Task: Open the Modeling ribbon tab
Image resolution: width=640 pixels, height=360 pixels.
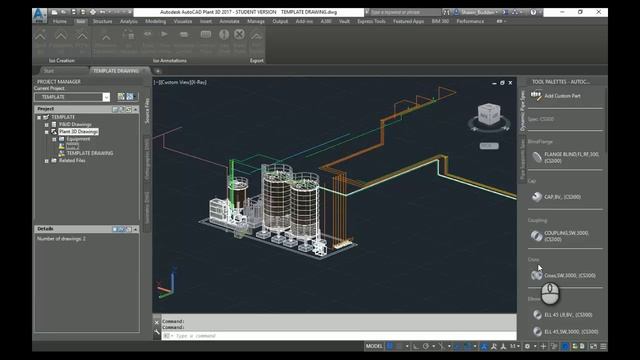Action: [x=156, y=21]
